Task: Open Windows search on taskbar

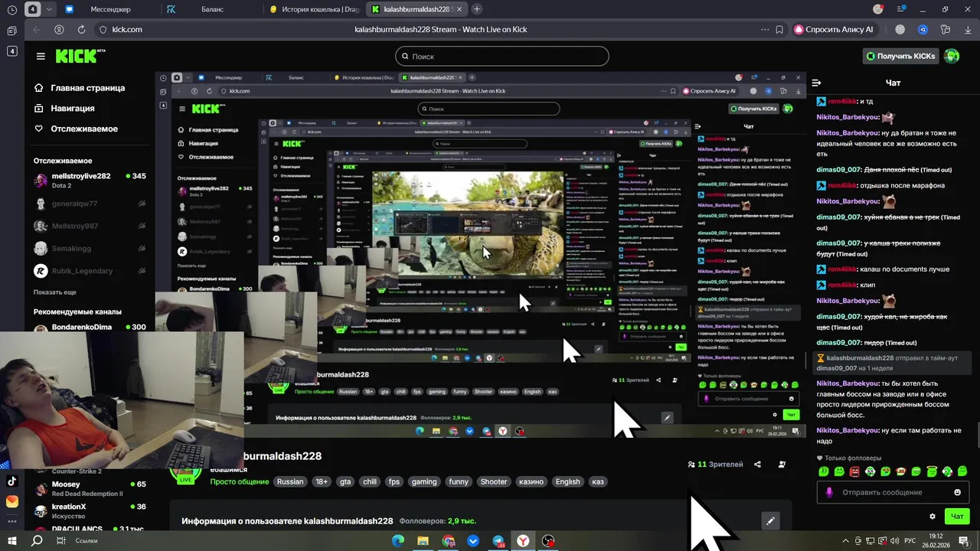Action: [x=37, y=540]
